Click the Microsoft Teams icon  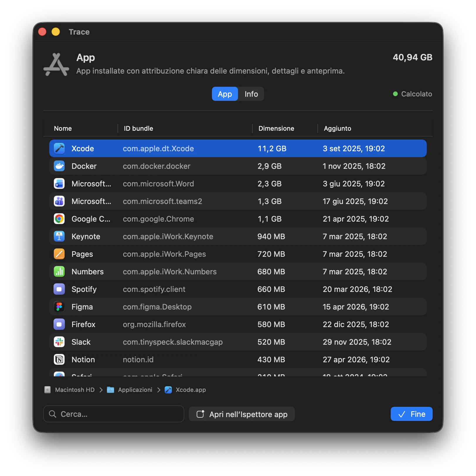tap(59, 201)
